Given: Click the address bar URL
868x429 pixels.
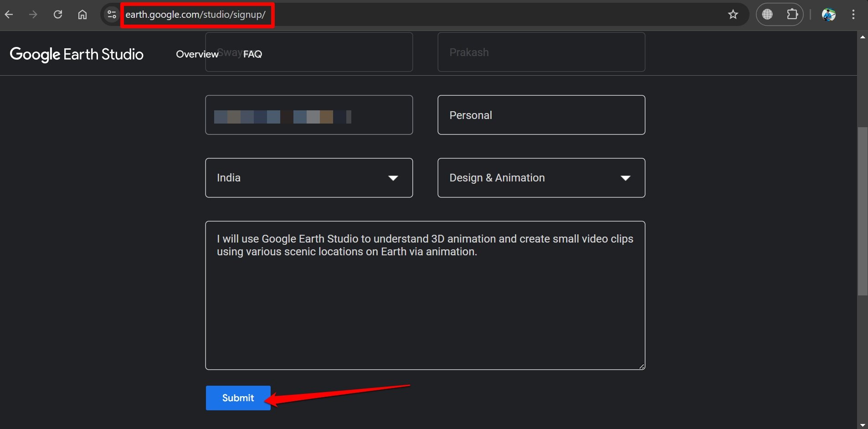Looking at the screenshot, I should pyautogui.click(x=195, y=15).
